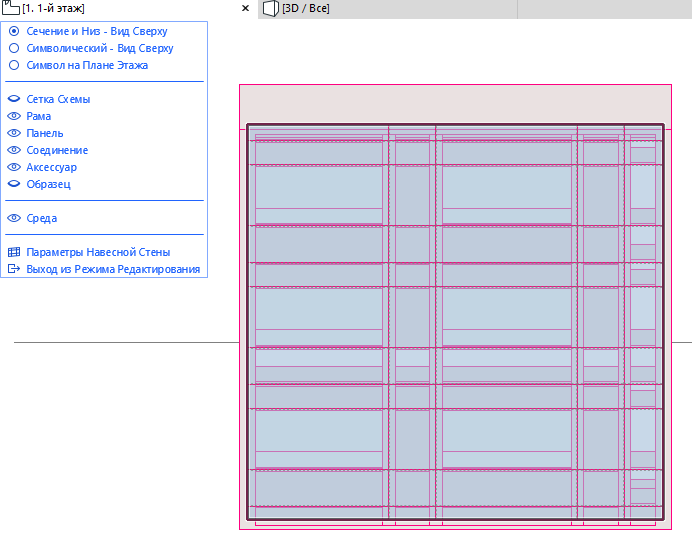Image resolution: width=692 pixels, height=559 pixels.
Task: Click the 3D cube icon on second tab
Action: (271, 8)
